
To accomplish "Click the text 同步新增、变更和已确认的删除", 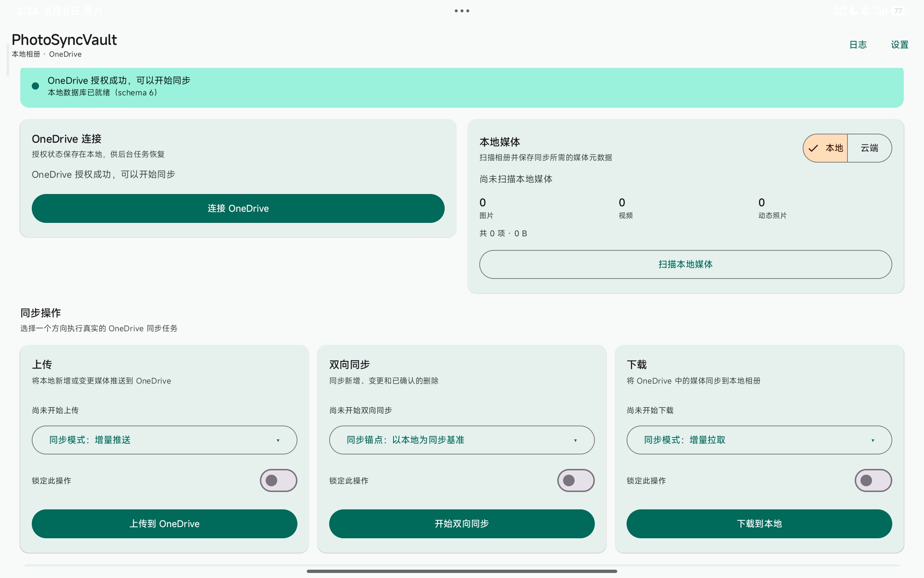I will coord(384,381).
